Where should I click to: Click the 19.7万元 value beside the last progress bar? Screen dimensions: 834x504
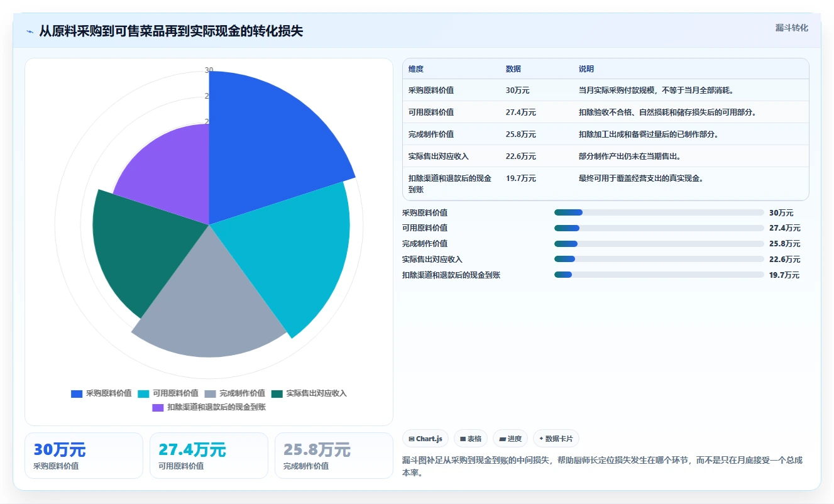click(784, 275)
